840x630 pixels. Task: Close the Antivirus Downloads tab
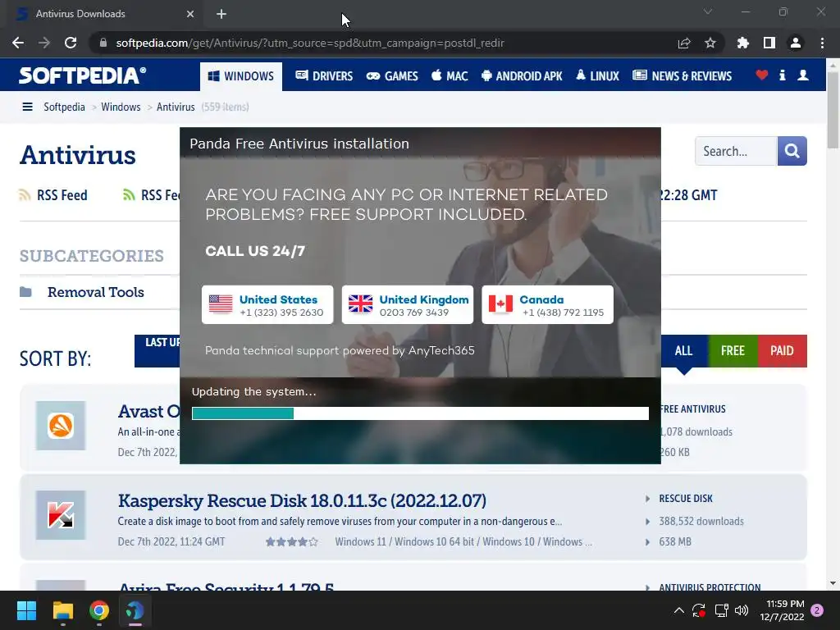tap(190, 14)
